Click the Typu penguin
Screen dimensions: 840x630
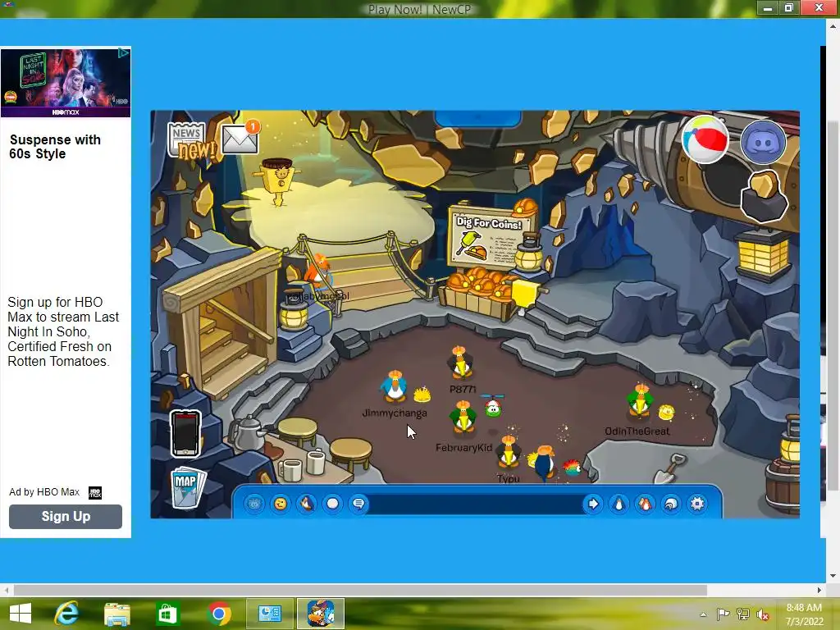click(x=508, y=453)
